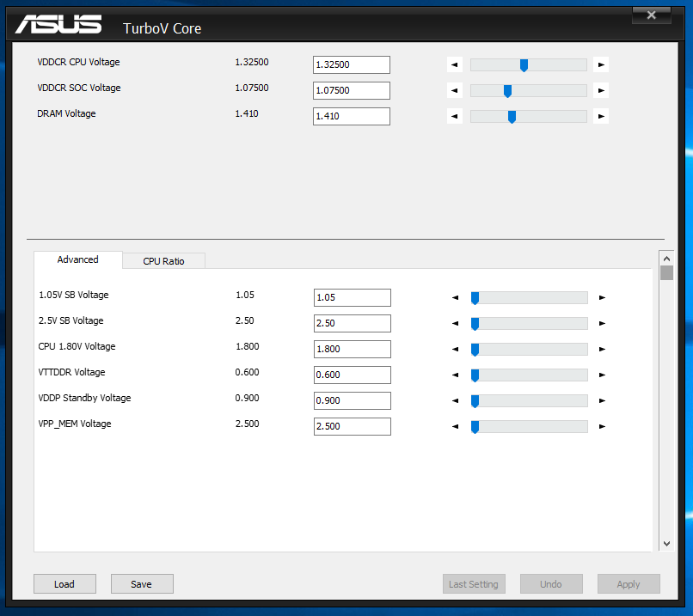Click the VDDP Standby Voltage label
This screenshot has height=616, width=693.
click(84, 399)
